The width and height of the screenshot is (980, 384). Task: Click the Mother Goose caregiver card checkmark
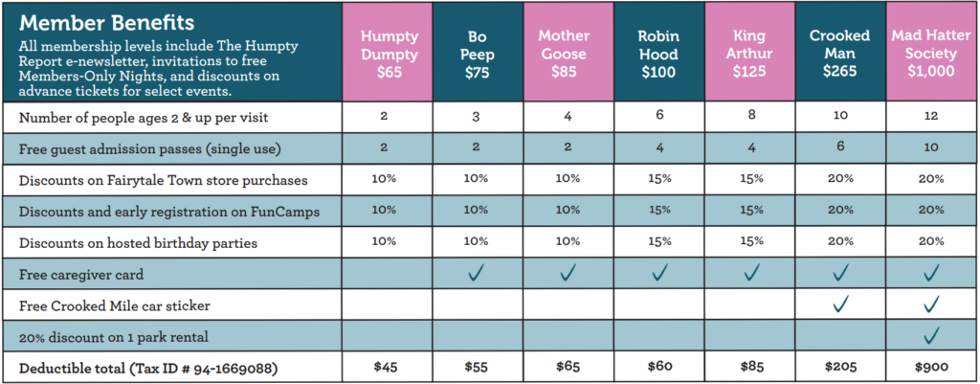coord(568,274)
